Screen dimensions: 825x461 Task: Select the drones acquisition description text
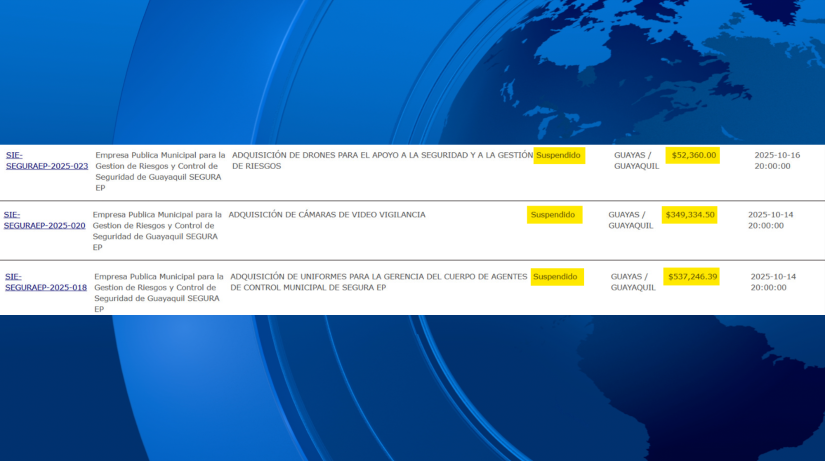click(x=383, y=161)
